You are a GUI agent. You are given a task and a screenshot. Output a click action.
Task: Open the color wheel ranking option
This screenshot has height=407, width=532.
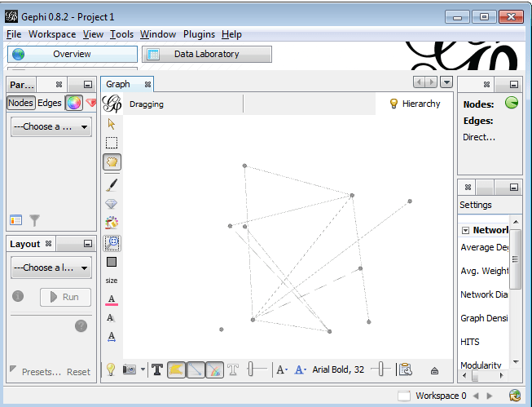coord(74,103)
